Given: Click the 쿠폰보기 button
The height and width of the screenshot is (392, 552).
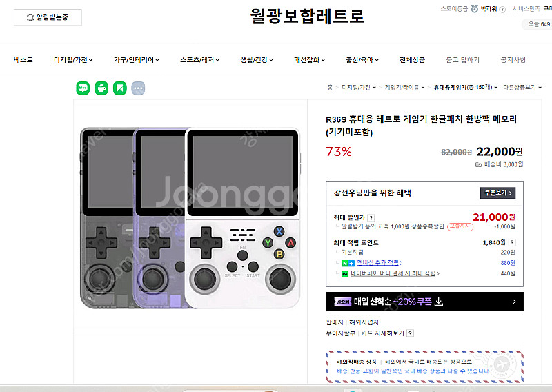Looking at the screenshot, I should (497, 193).
